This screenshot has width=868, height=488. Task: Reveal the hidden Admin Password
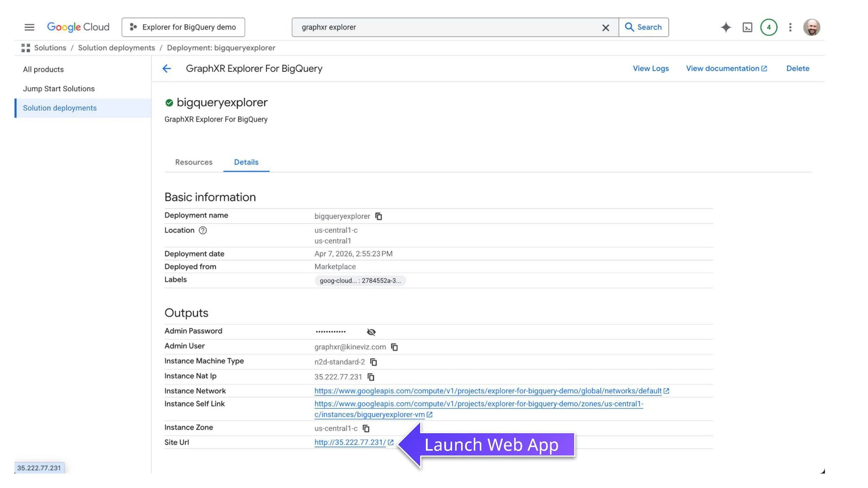(371, 332)
